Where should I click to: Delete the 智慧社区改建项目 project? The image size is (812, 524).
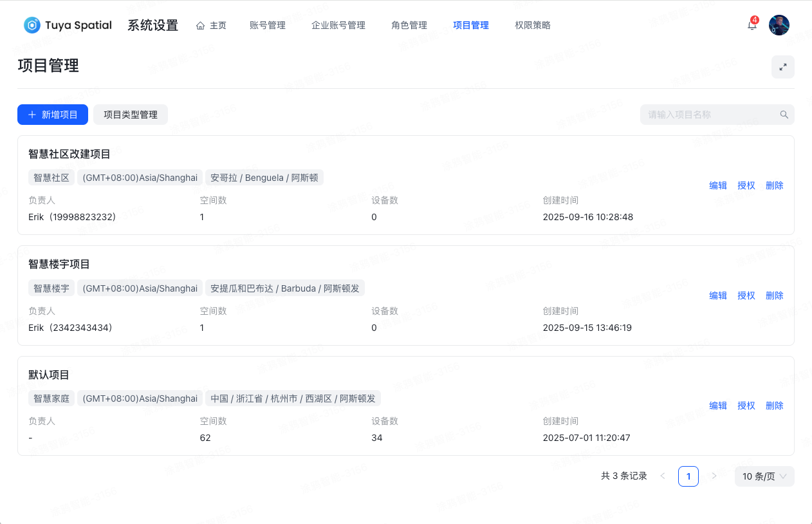click(x=775, y=185)
